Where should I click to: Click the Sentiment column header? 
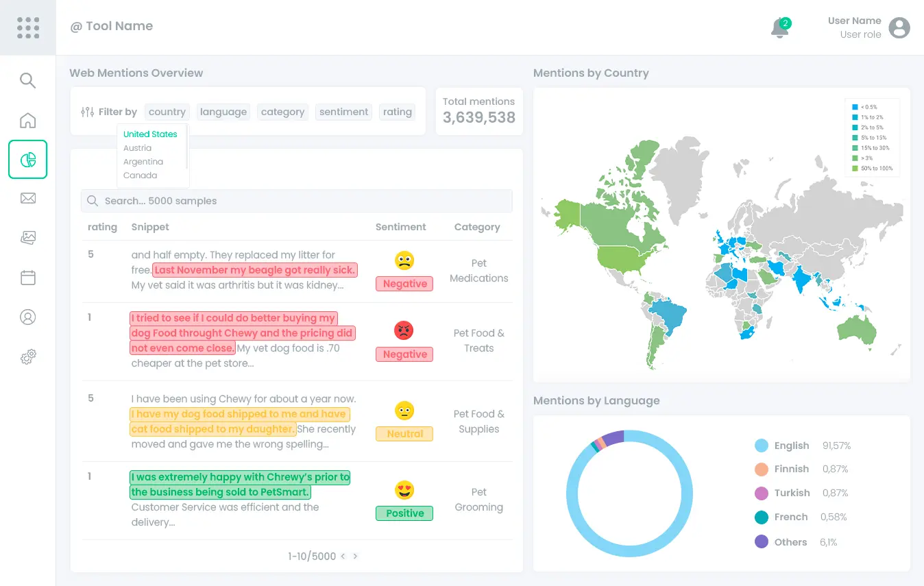(x=400, y=227)
